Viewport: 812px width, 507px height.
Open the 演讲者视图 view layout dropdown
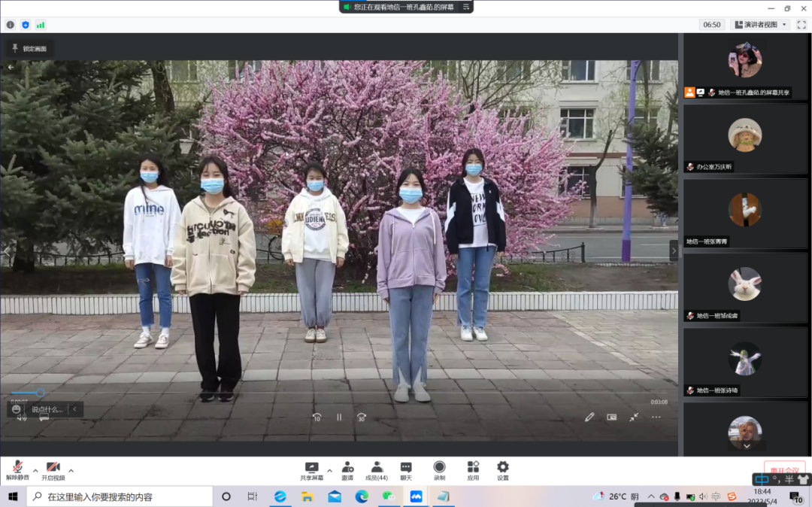tap(760, 25)
